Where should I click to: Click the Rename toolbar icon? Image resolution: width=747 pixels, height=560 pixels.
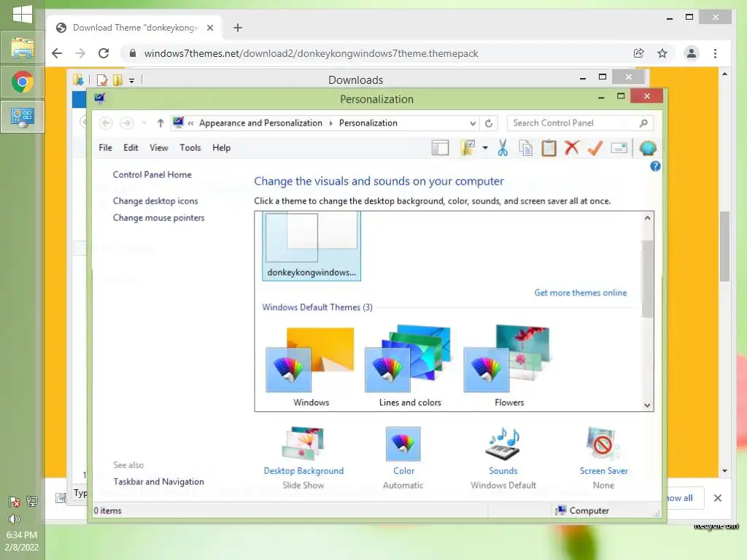pyautogui.click(x=619, y=148)
